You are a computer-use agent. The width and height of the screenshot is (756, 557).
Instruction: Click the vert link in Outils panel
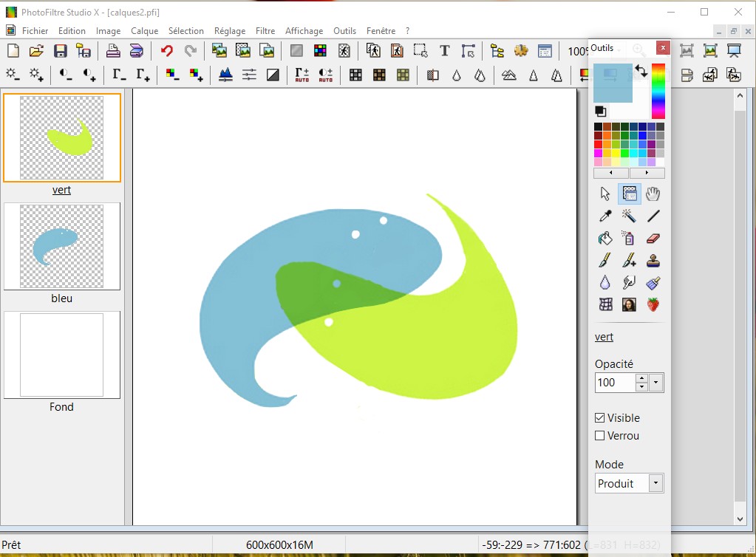pos(604,337)
